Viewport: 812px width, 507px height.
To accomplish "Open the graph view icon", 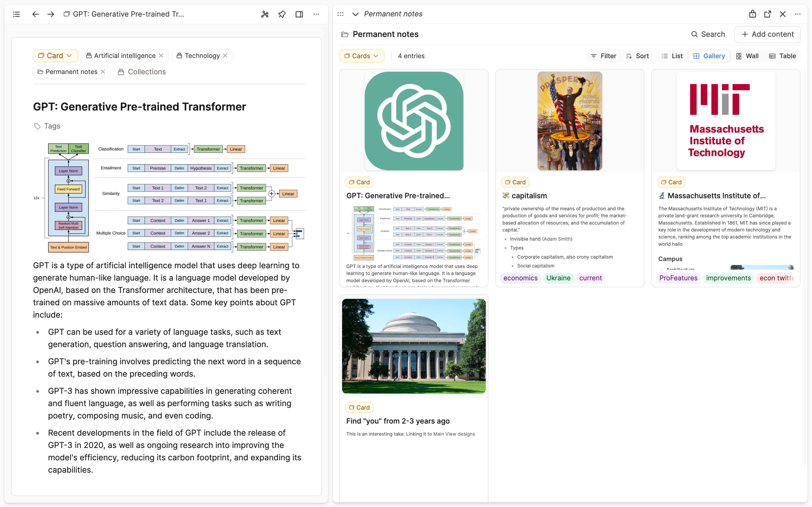I will click(x=265, y=14).
